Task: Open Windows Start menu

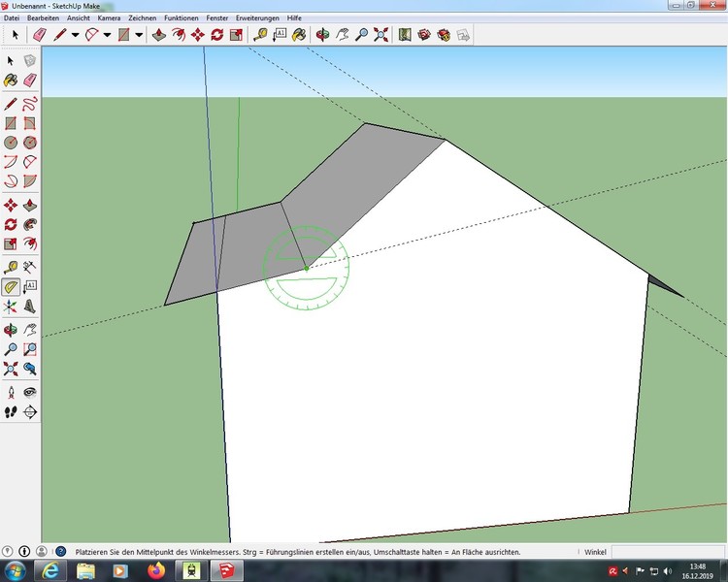Action: [x=15, y=570]
